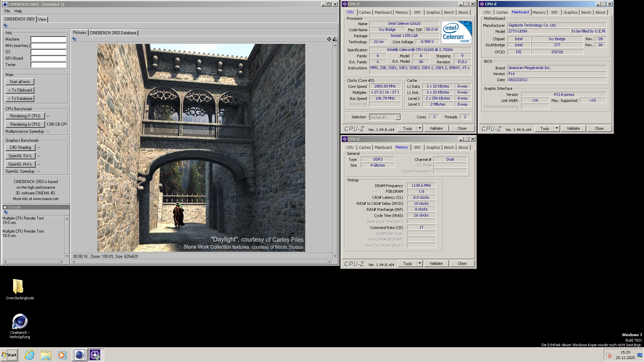Screen dimensions: 644x362
Task: Click the To Clipboard button
Action: tap(20, 90)
